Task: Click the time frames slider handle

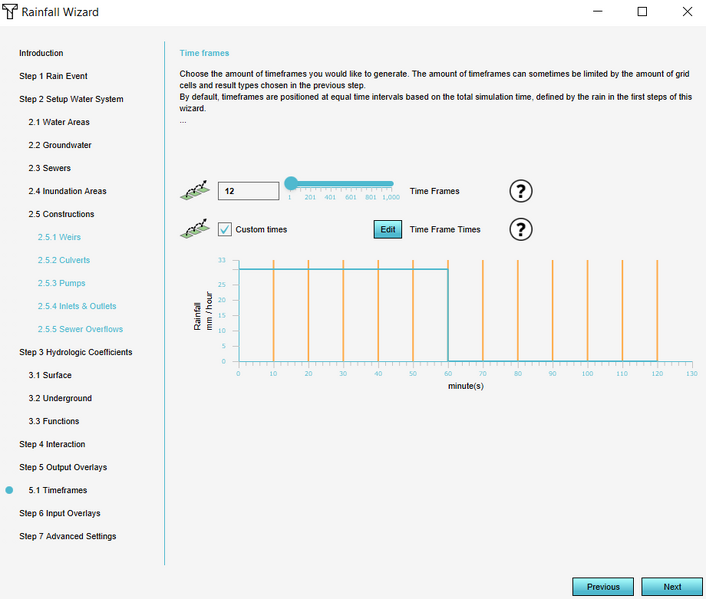Action: (x=291, y=183)
